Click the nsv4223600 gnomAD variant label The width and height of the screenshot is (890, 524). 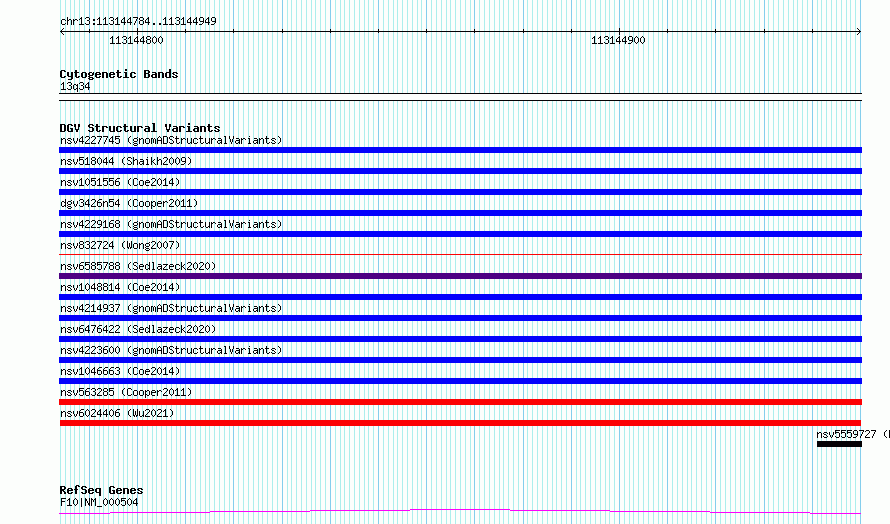(171, 350)
